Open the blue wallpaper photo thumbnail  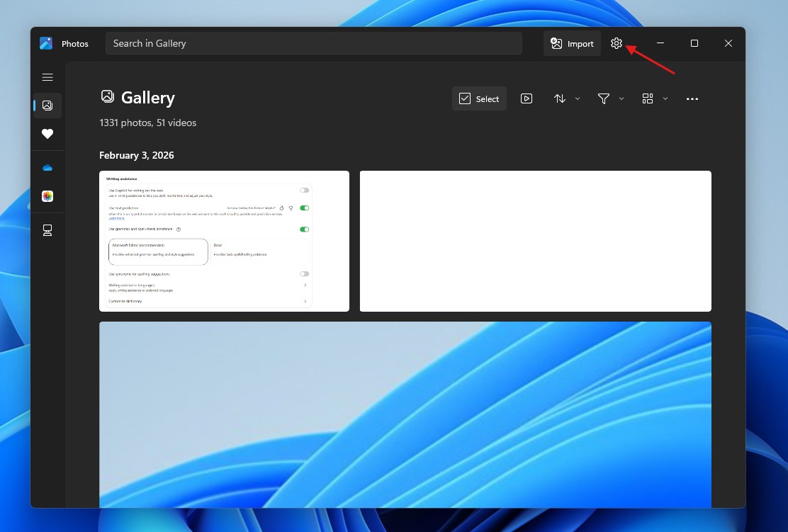click(405, 414)
